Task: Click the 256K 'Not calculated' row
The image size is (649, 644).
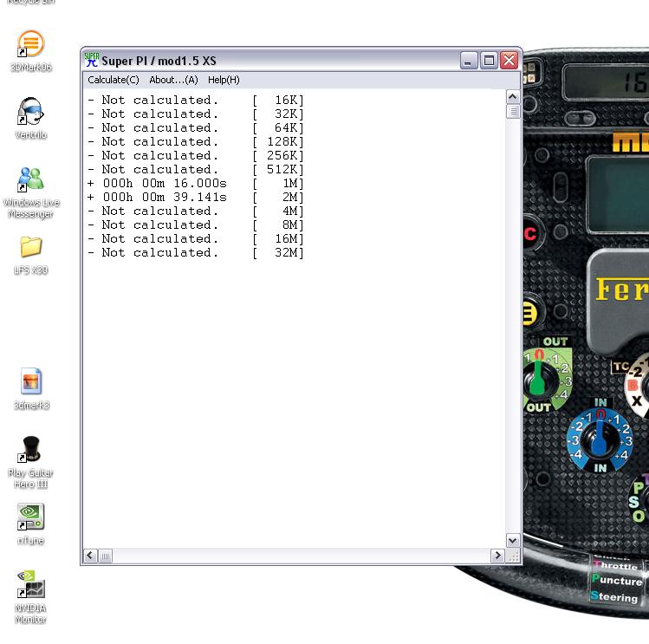Action: (x=196, y=156)
